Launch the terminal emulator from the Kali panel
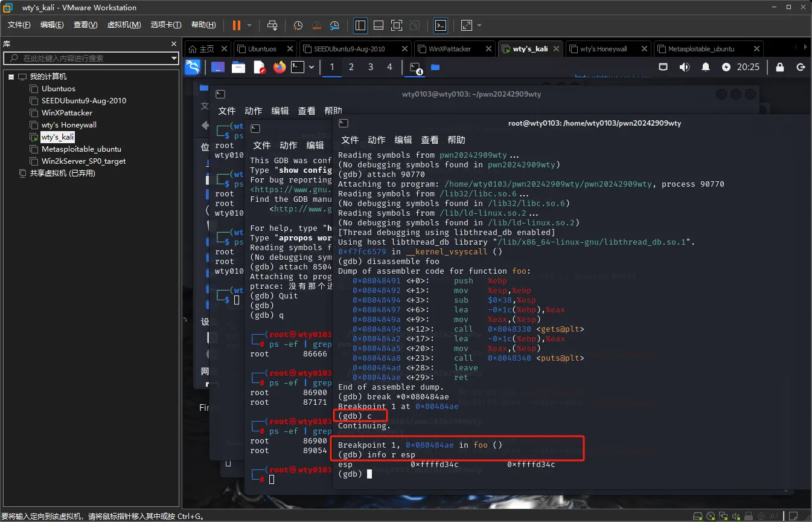 tap(298, 67)
